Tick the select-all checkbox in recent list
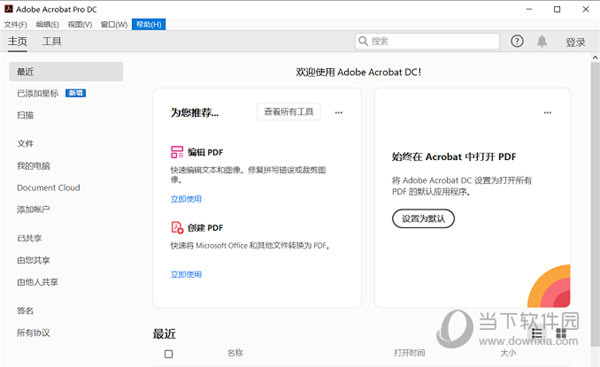Screen dimensions: 600x367 pos(168,354)
